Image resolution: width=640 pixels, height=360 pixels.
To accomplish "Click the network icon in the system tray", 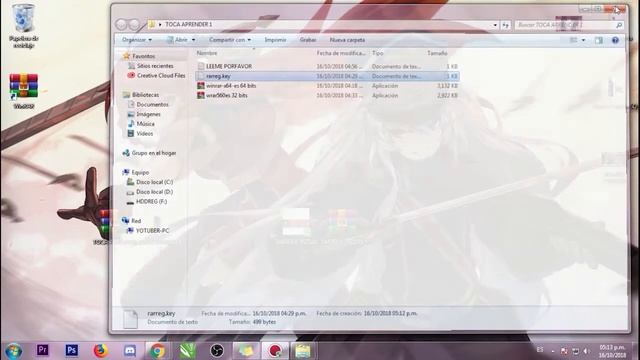I will 576,351.
